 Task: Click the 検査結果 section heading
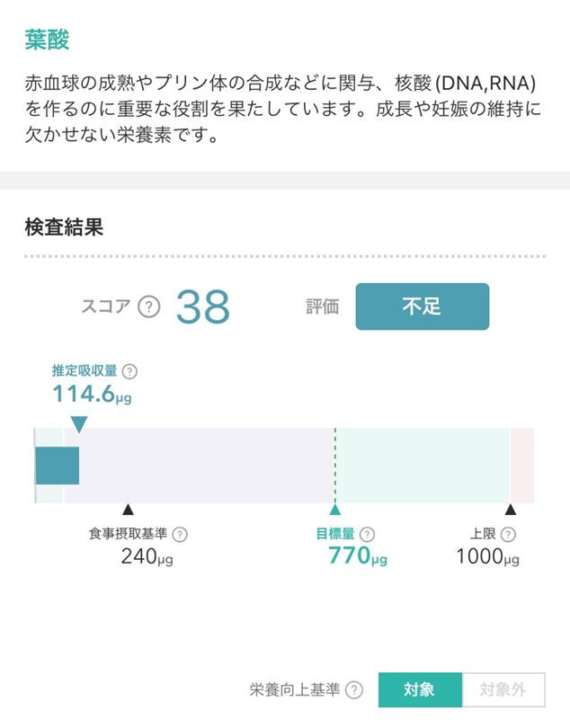pyautogui.click(x=64, y=227)
